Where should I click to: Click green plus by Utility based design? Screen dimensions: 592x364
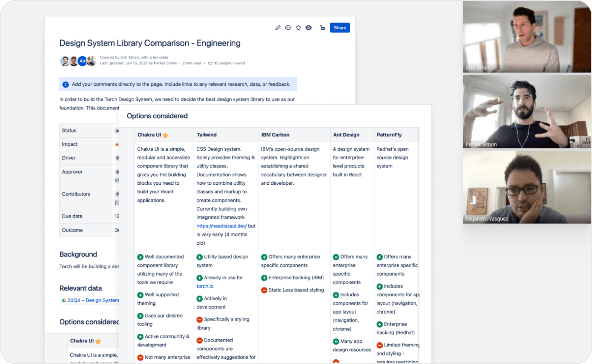coord(199,257)
